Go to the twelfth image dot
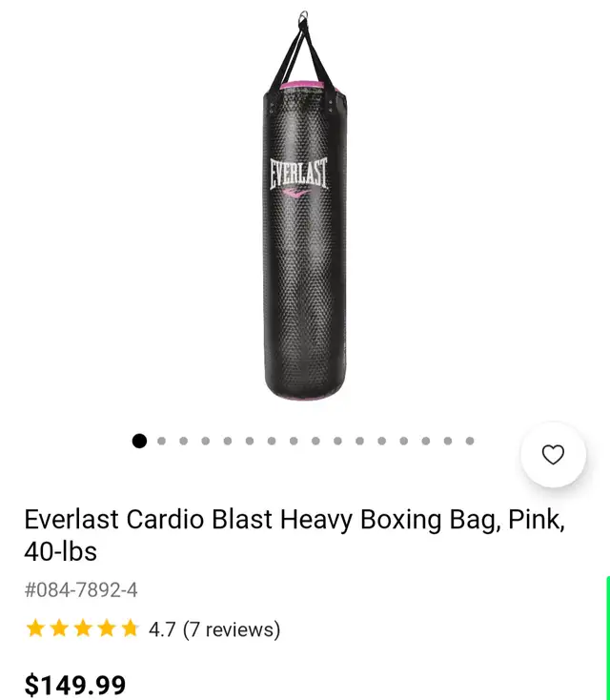 381,441
